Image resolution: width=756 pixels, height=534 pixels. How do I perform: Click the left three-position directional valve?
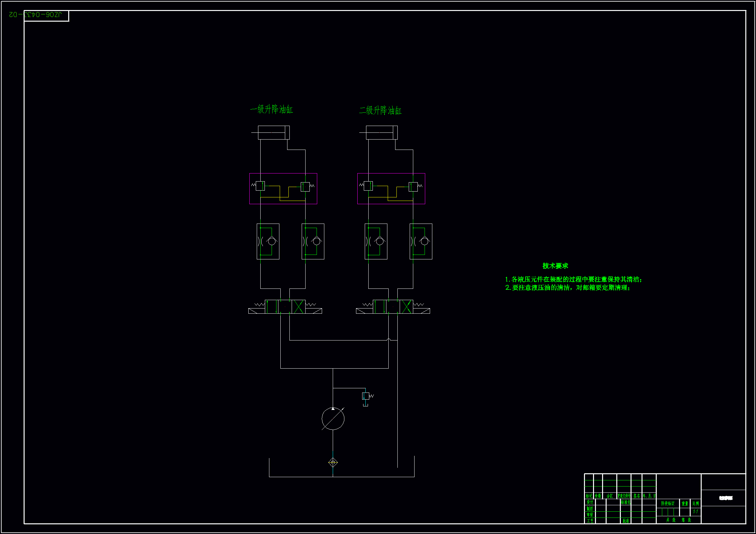[285, 307]
